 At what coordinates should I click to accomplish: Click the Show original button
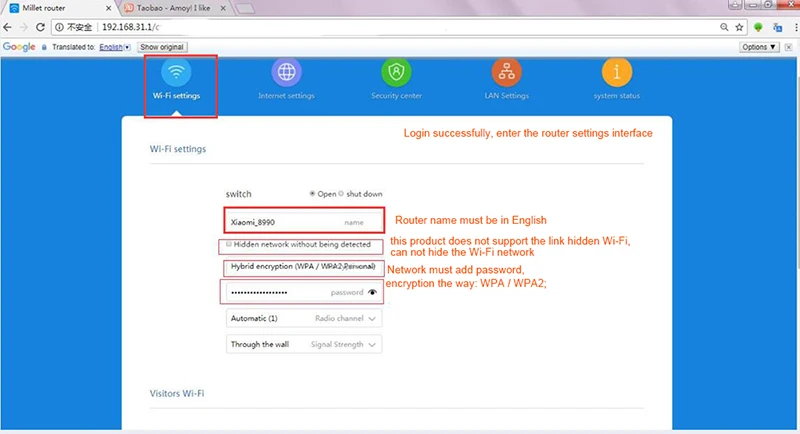(x=162, y=47)
